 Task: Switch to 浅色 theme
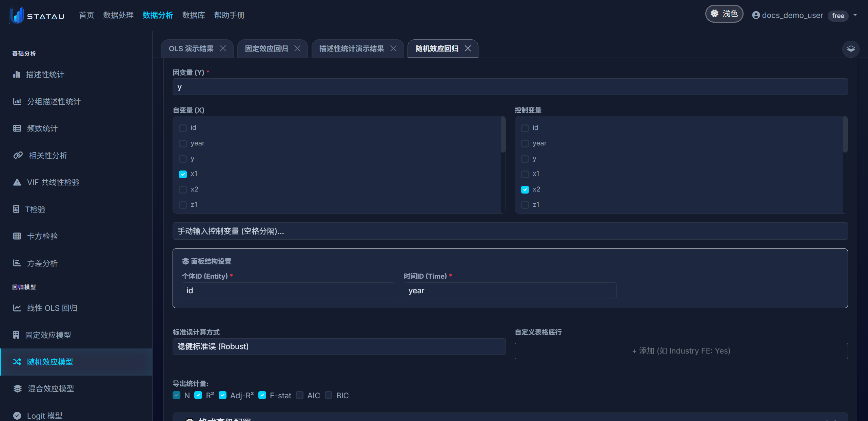click(x=724, y=14)
